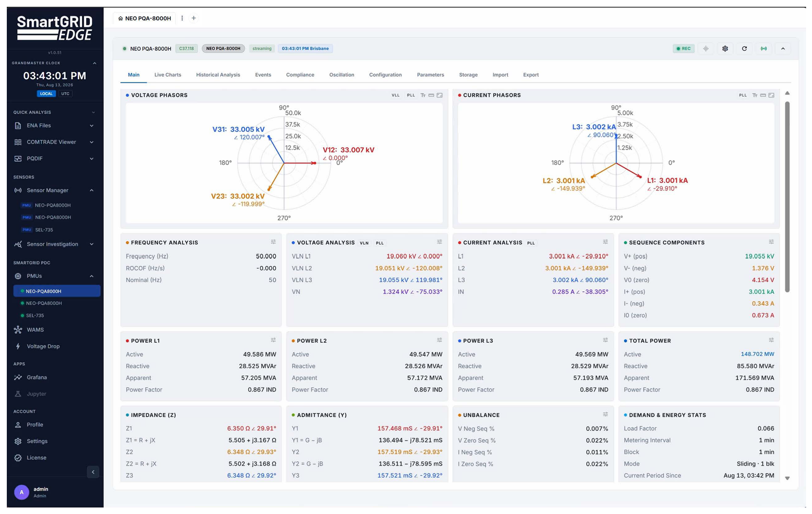812x514 pixels.
Task: Toggle the REC recording button
Action: [683, 48]
